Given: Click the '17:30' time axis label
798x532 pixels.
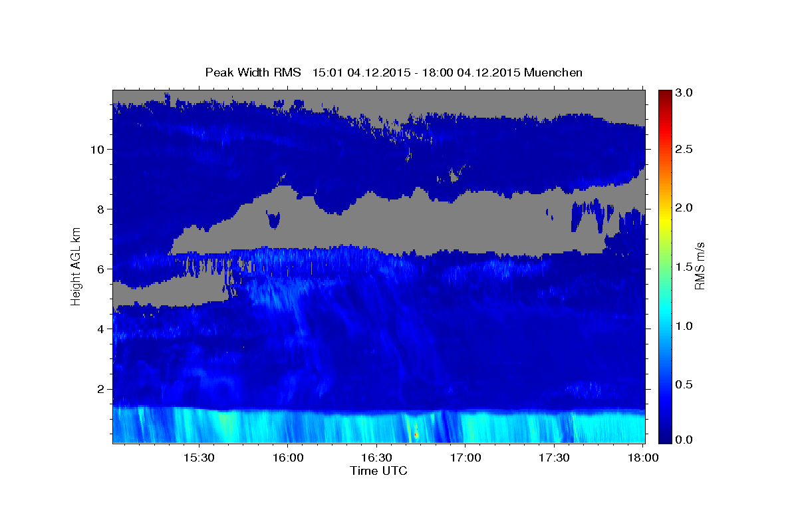Looking at the screenshot, I should [555, 458].
